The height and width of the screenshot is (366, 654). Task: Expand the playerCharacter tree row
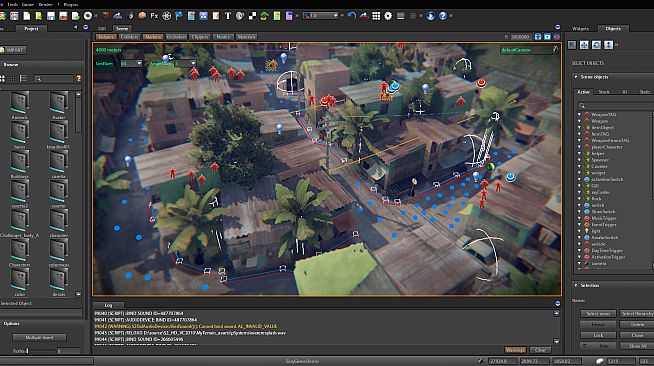coord(579,147)
